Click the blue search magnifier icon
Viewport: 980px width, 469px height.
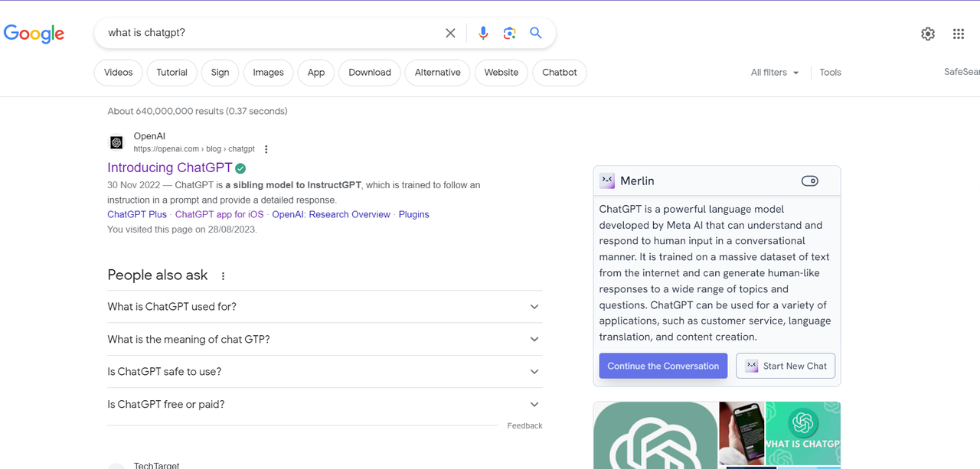[x=536, y=33]
